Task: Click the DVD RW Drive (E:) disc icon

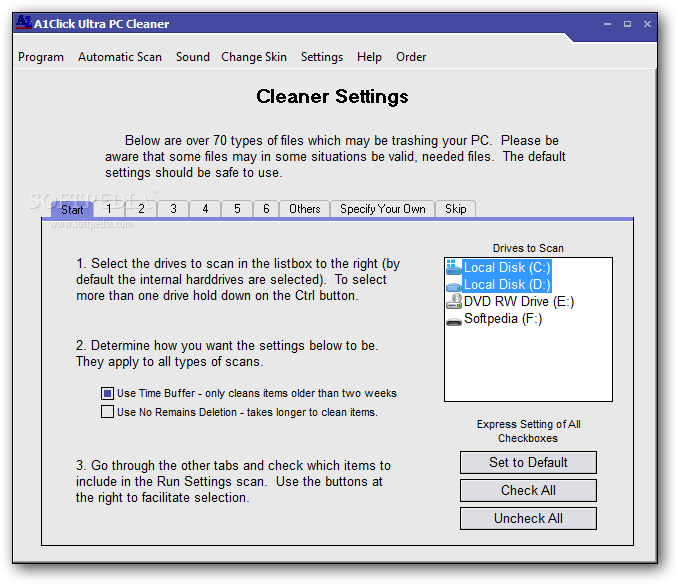Action: [454, 301]
